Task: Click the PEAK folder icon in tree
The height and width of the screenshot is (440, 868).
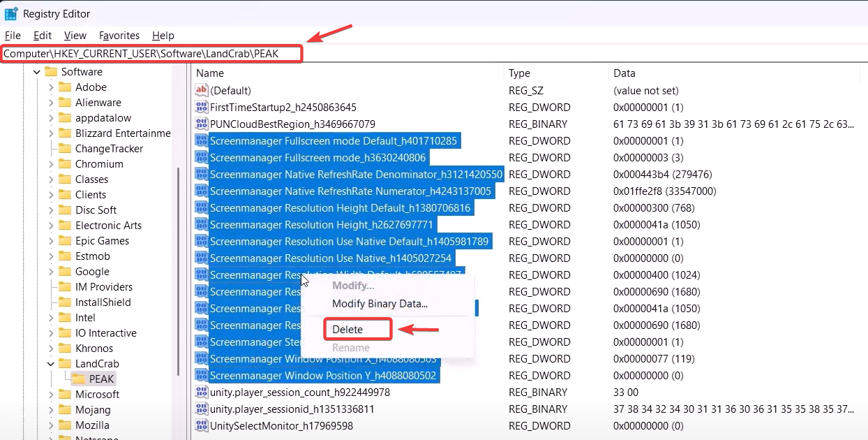Action: (x=79, y=379)
